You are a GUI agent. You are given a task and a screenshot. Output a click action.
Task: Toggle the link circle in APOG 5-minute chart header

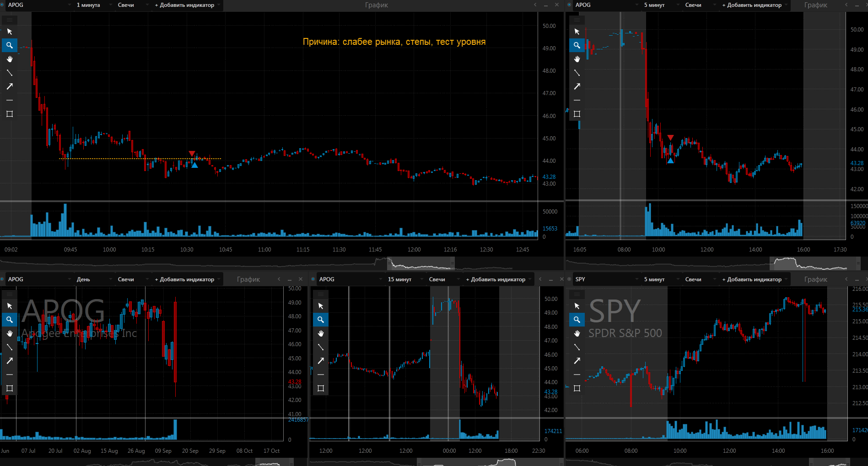pos(569,5)
